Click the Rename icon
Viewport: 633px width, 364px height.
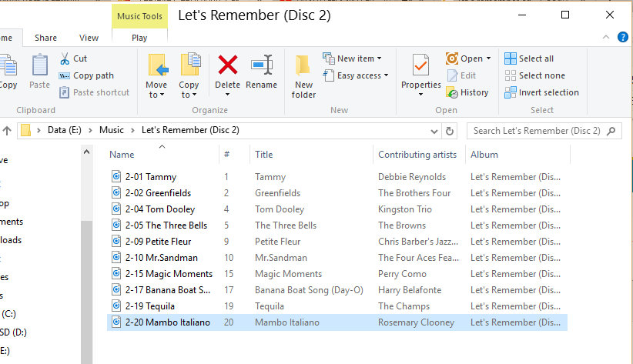(262, 65)
